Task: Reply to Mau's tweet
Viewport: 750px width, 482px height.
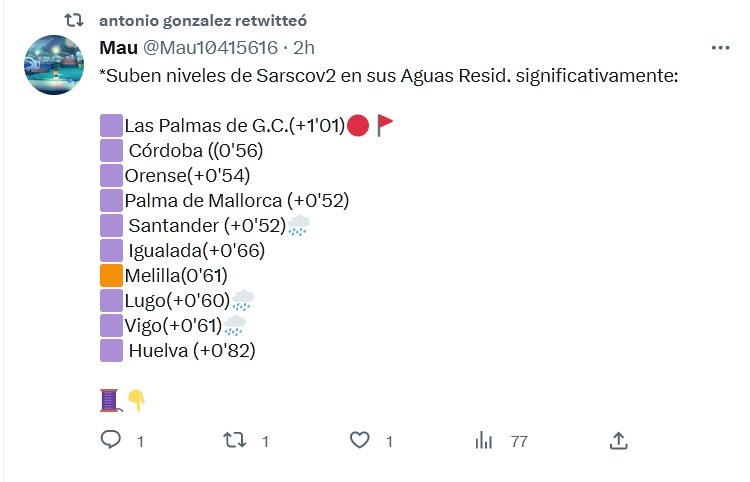Action: (111, 440)
